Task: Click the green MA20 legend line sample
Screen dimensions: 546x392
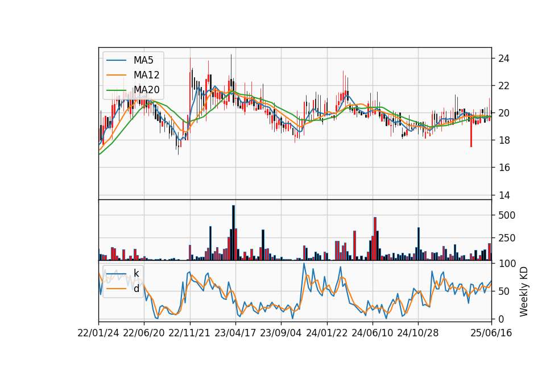Action: coord(116,90)
